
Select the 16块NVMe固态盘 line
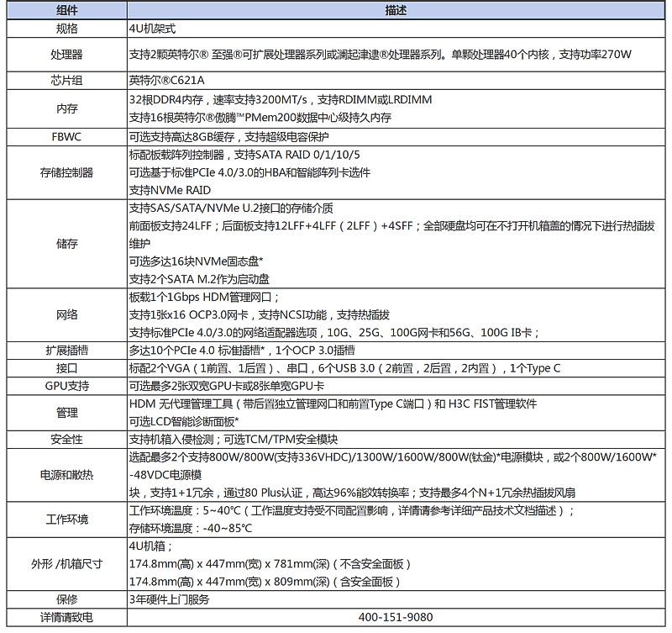pos(197,261)
